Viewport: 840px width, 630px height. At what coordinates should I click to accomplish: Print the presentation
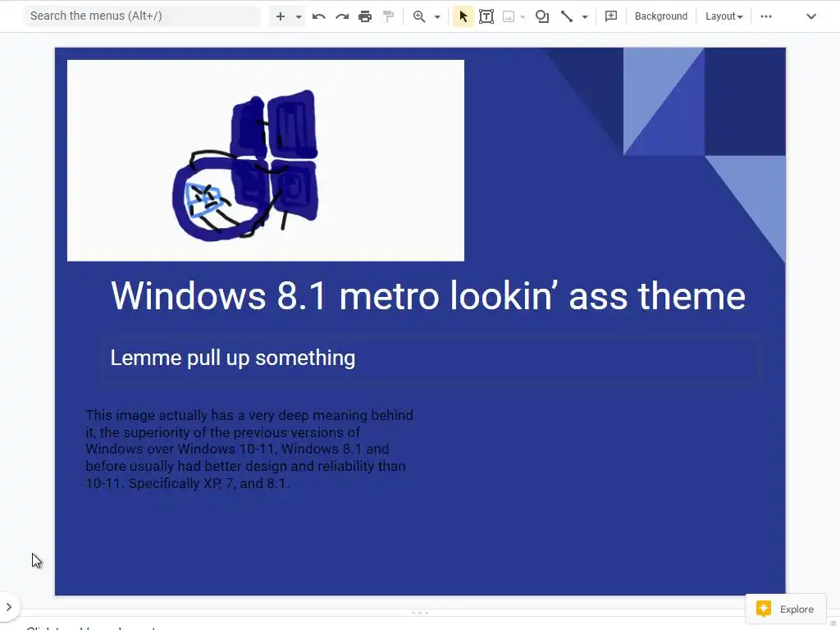[x=365, y=16]
